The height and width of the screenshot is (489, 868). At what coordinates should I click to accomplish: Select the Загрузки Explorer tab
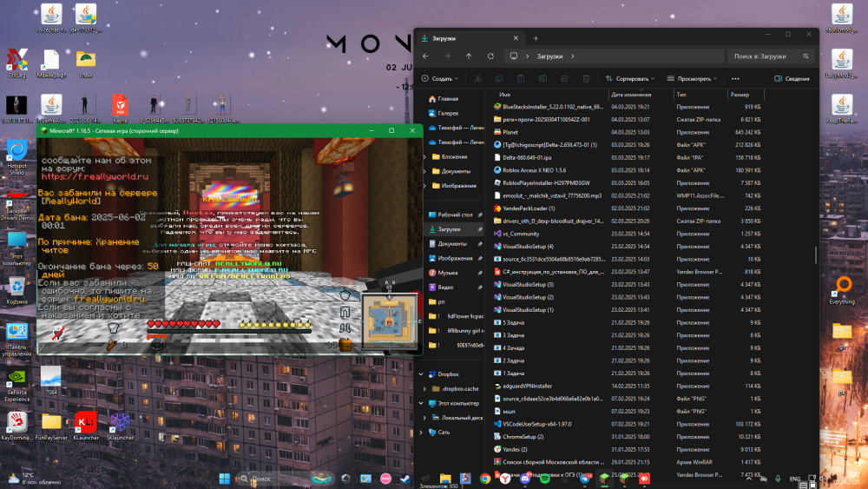click(x=470, y=38)
